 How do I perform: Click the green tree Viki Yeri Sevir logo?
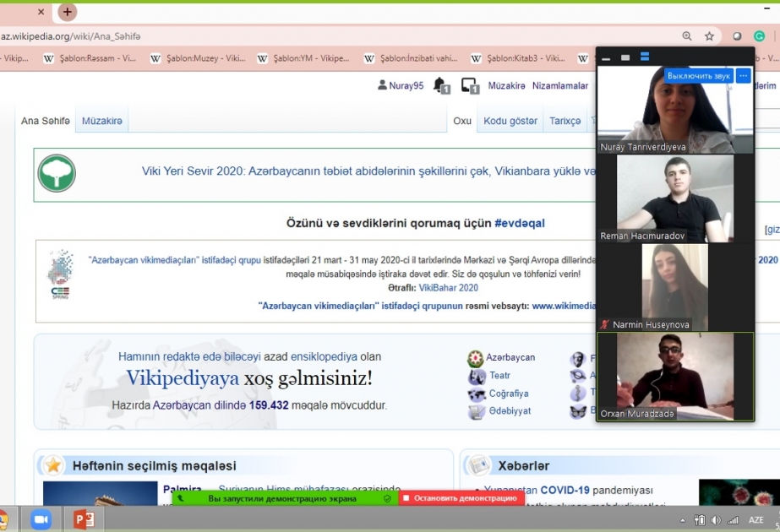point(57,173)
